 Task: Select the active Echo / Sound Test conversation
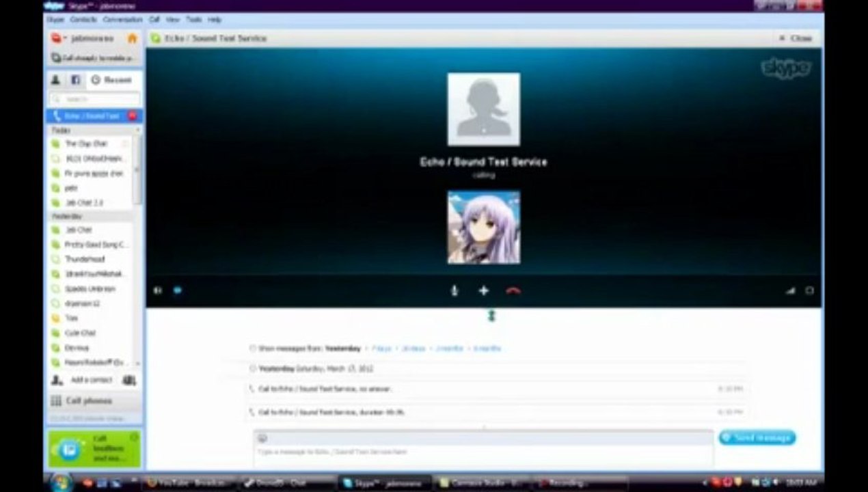(94, 116)
